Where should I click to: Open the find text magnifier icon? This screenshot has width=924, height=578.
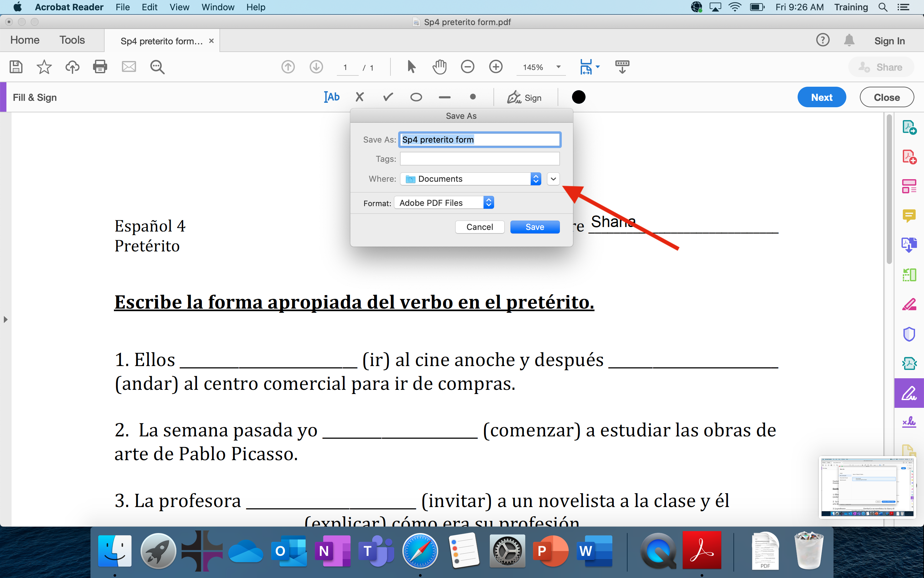[157, 67]
